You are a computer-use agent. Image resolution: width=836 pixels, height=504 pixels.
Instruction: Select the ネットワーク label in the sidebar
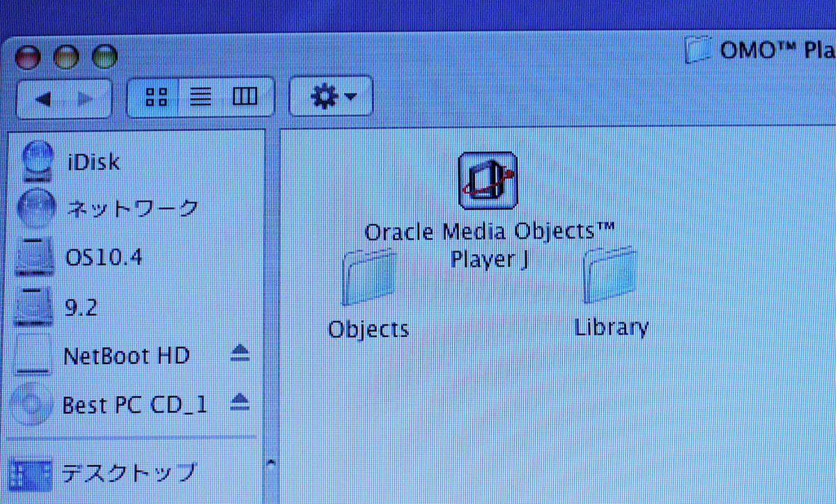coord(132,208)
